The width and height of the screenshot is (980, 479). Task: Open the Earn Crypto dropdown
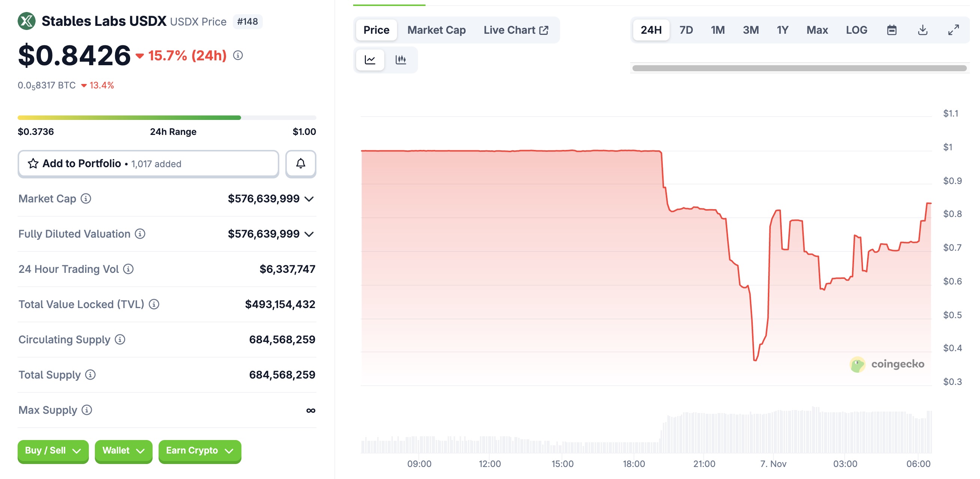pyautogui.click(x=199, y=451)
